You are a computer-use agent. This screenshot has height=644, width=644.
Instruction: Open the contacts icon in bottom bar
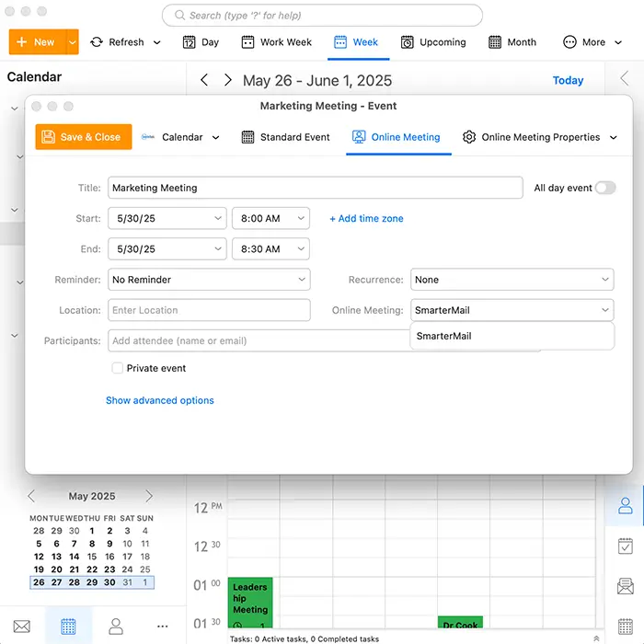[116, 627]
